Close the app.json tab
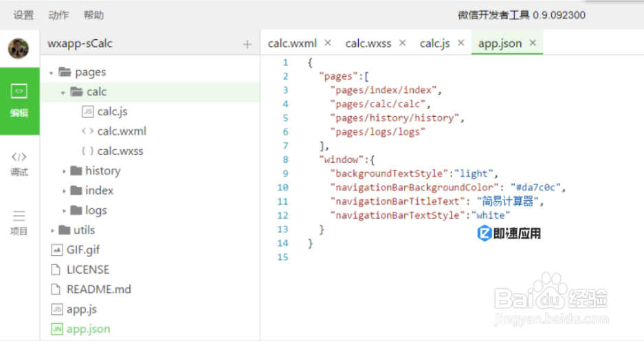Image resolution: width=644 pixels, height=341 pixels. 533,43
